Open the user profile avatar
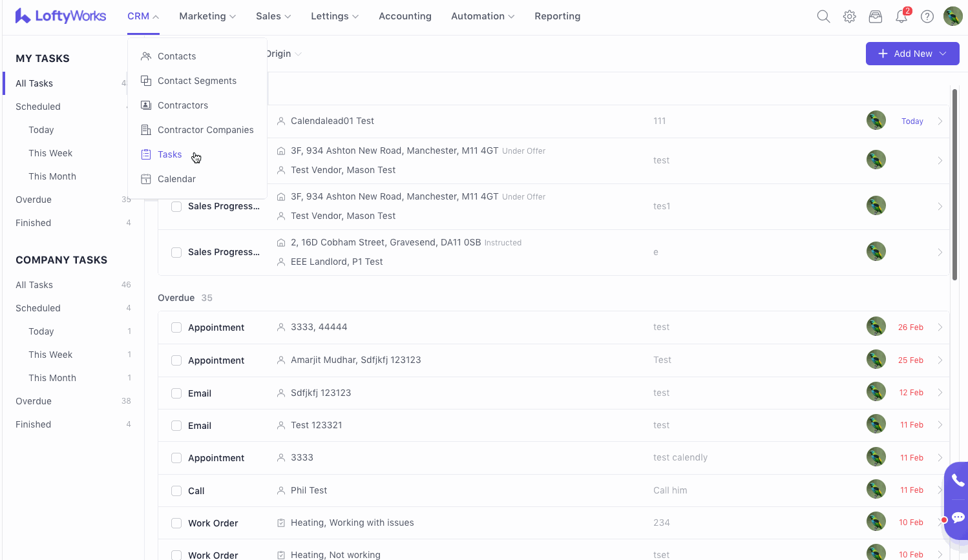968x560 pixels. click(x=952, y=17)
